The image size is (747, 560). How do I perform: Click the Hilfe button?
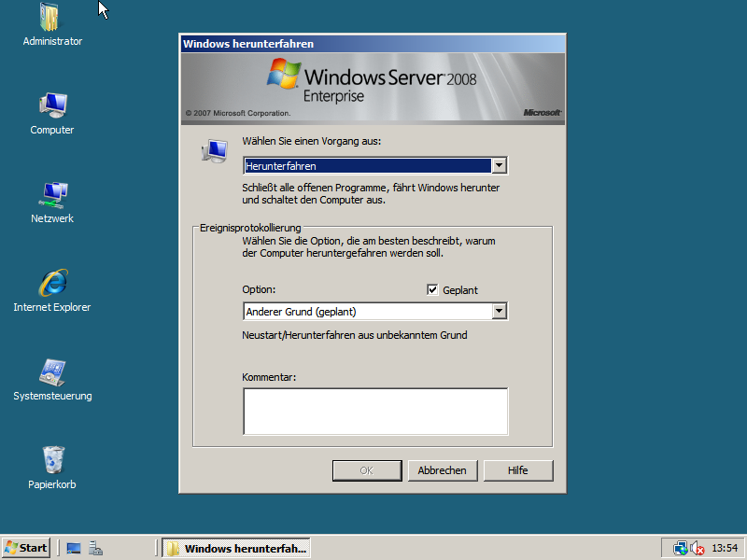517,470
